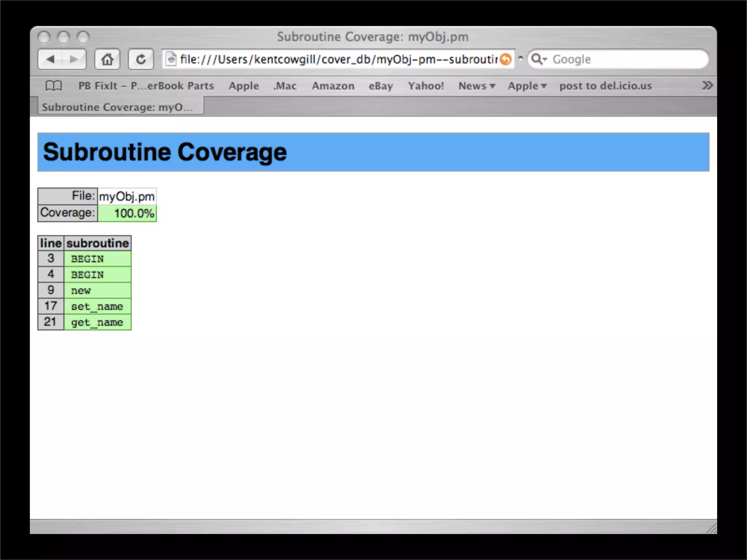Click the page favicon in the address bar

171,59
